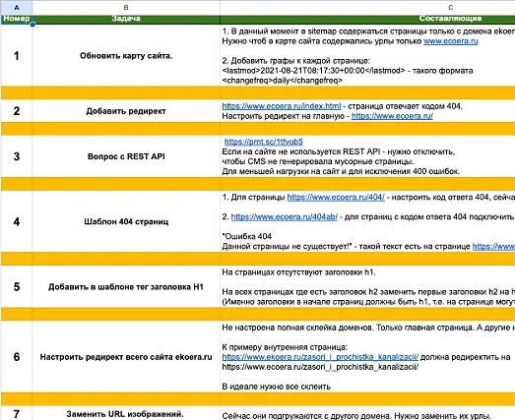Select the cell 'Добавить редирект'
Image resolution: width=515 pixels, height=420 pixels.
pos(126,111)
